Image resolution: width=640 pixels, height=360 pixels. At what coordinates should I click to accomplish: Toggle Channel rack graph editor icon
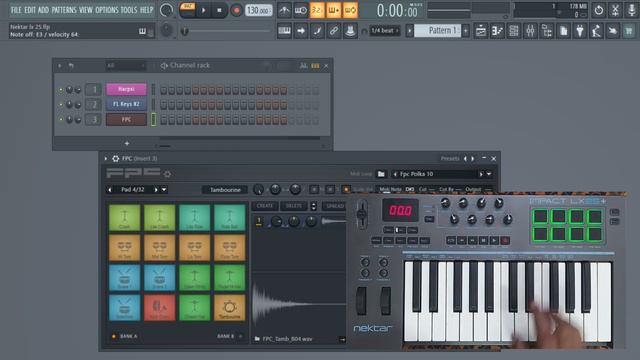(303, 65)
